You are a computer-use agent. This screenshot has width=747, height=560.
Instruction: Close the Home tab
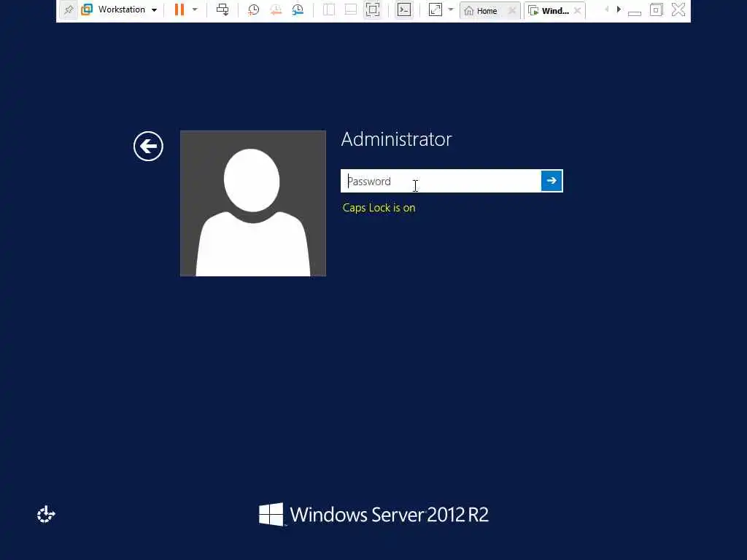[512, 10]
